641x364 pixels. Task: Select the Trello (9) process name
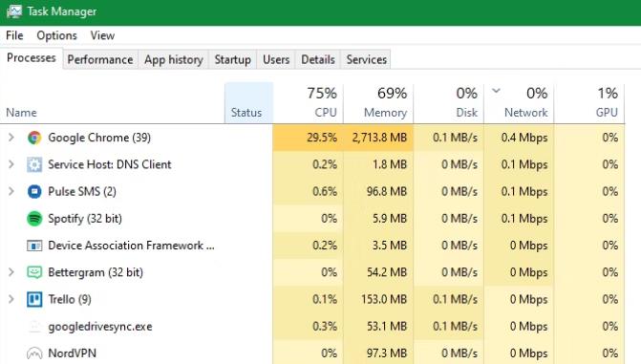(x=70, y=299)
